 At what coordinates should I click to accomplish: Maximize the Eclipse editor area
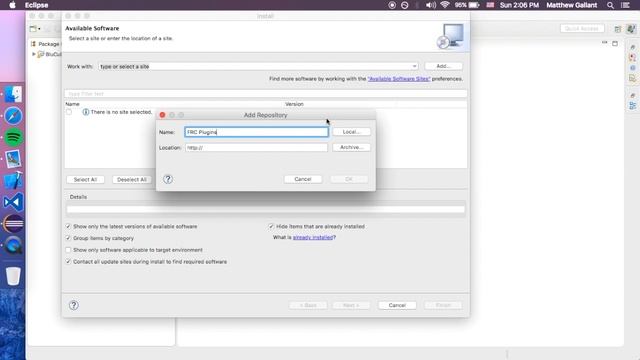point(615,43)
